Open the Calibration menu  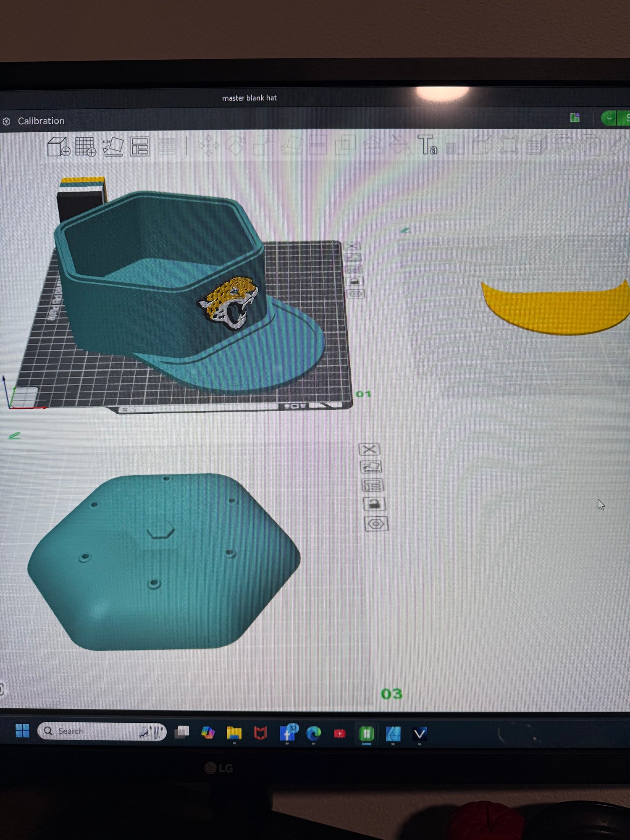pos(41,121)
